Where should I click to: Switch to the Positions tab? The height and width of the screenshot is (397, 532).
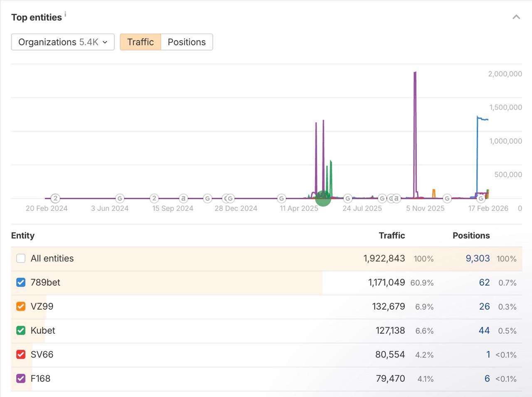click(187, 42)
